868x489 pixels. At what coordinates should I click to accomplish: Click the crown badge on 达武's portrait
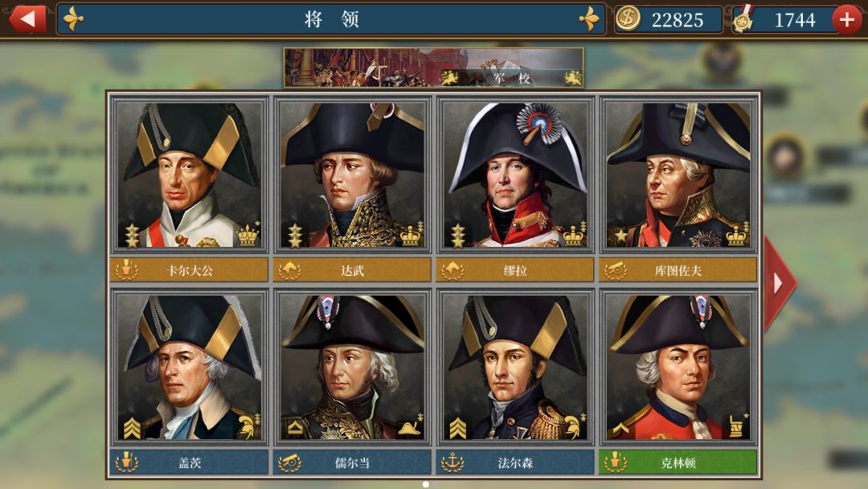410,235
